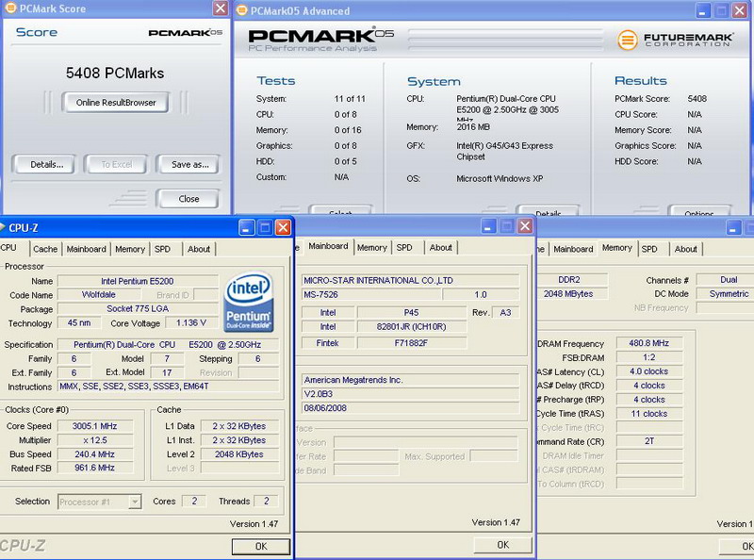Click the Rated FSB 961.6 MHz value
Screen dimensions: 754x560
95,469
